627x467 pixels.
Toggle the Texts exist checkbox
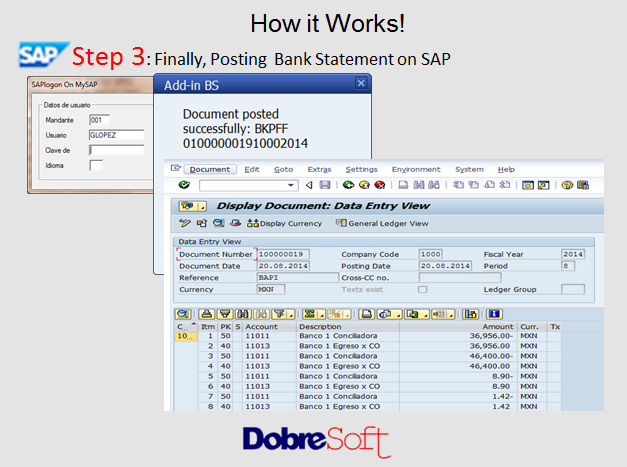pos(423,289)
